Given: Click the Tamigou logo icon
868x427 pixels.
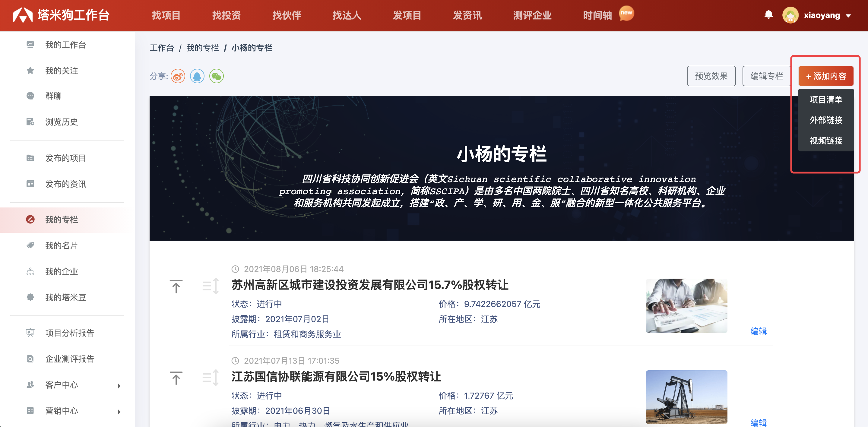Looking at the screenshot, I should click(x=23, y=15).
